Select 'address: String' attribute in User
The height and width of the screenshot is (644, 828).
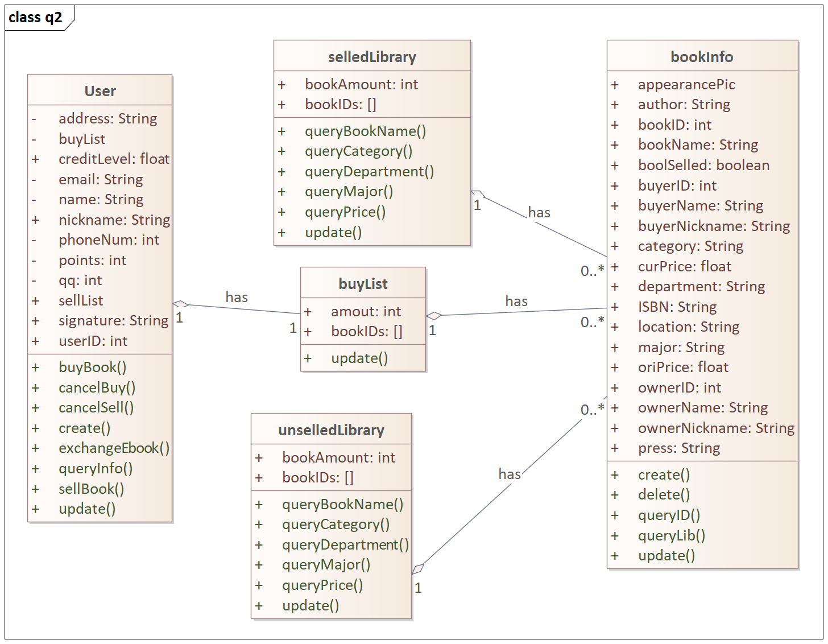click(107, 118)
